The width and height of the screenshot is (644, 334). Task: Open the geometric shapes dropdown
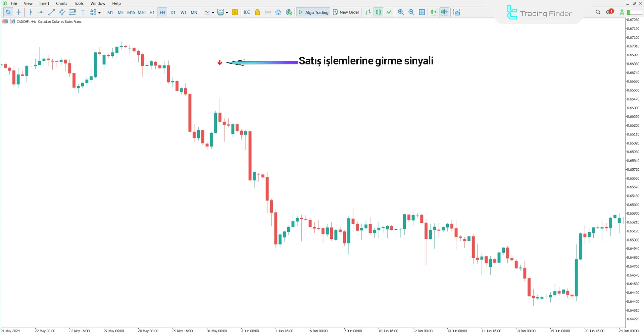point(99,12)
